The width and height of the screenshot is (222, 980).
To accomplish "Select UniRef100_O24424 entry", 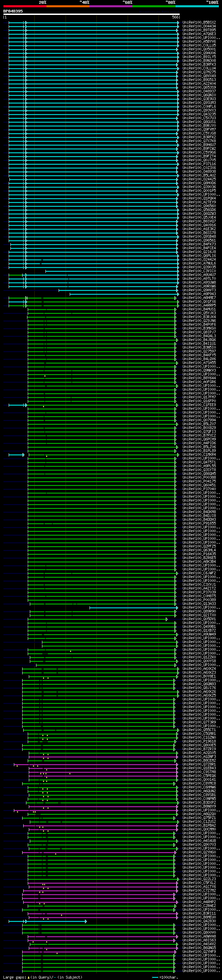I will tap(199, 259).
